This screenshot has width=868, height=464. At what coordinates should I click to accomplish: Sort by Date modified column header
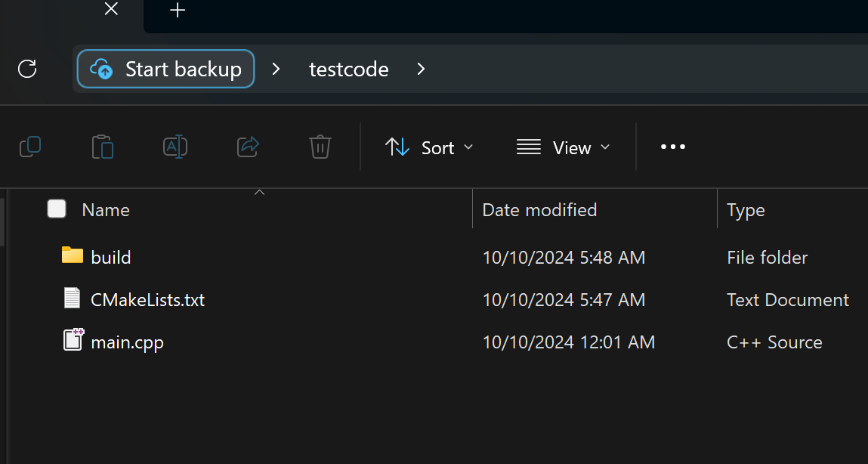point(539,210)
